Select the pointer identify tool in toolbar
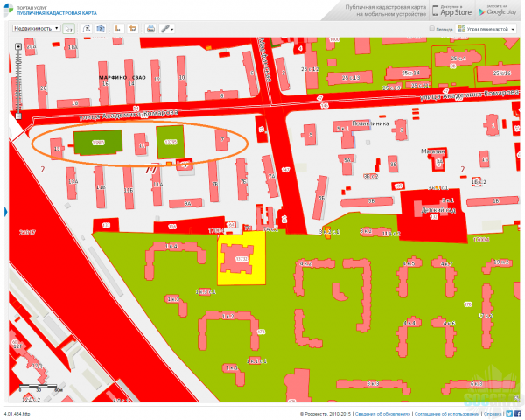 [68, 29]
